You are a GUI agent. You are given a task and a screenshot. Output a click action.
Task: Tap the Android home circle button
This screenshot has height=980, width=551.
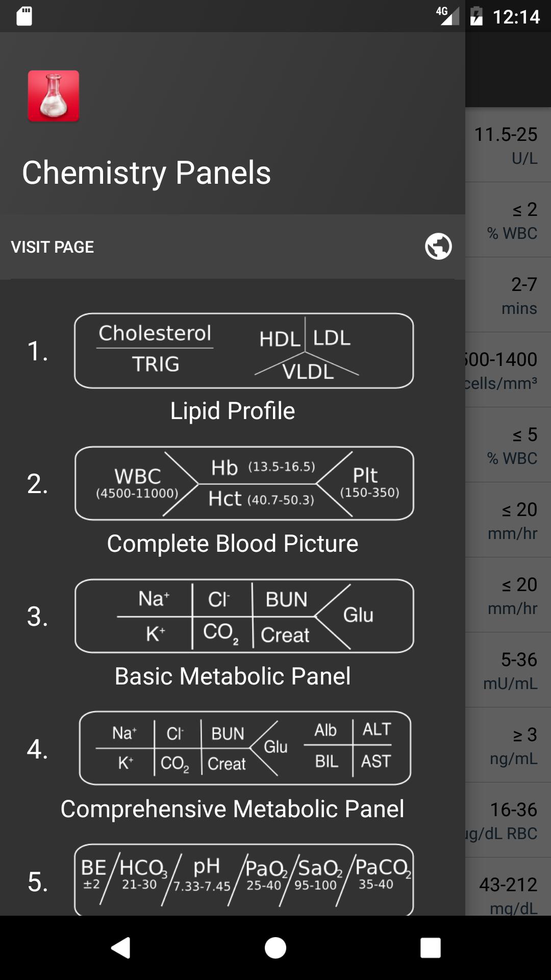tap(275, 948)
